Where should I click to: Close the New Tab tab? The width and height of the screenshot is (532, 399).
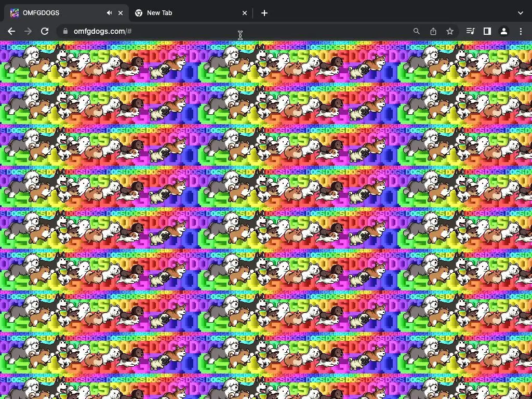pos(245,13)
